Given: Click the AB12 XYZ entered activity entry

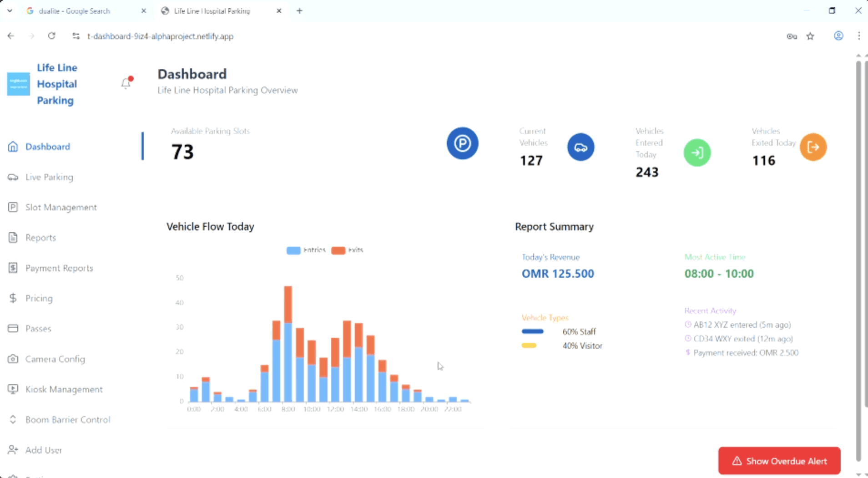Looking at the screenshot, I should (x=738, y=325).
